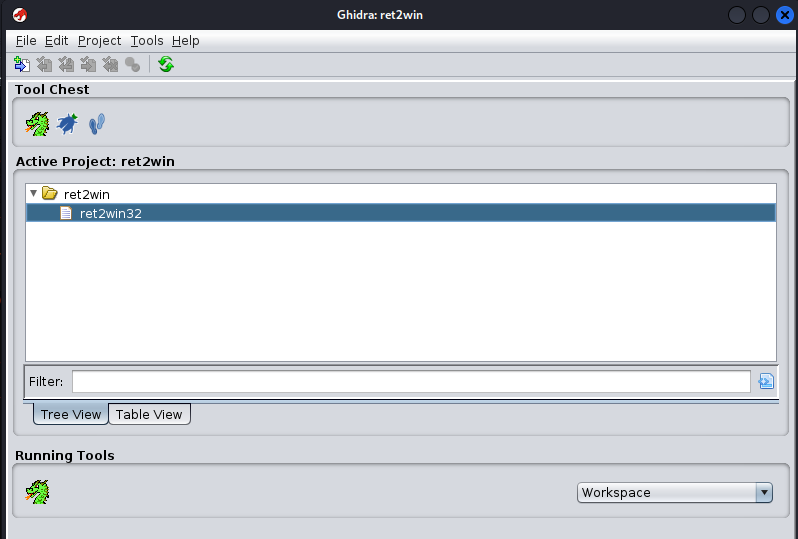Click the filter options icon beside Filter field
Viewport: 798px width, 539px height.
(x=766, y=381)
